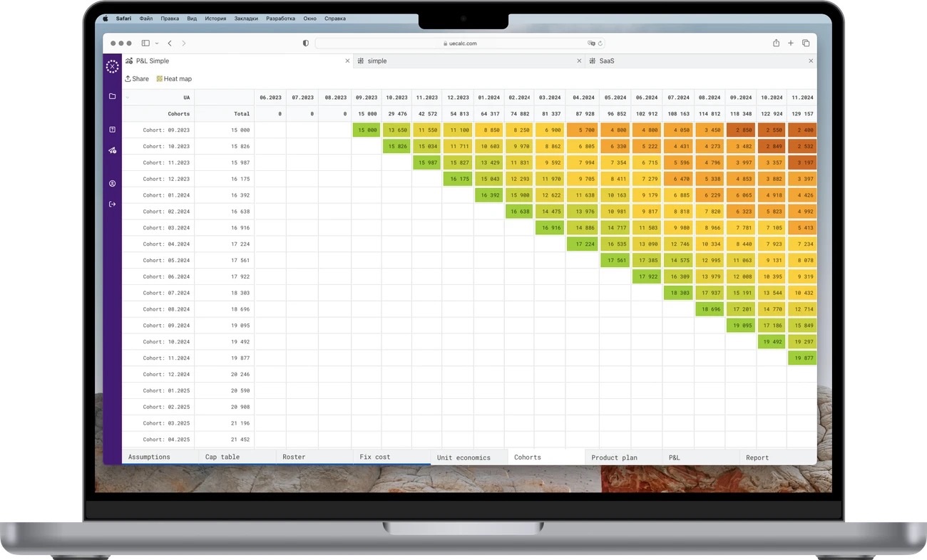Image resolution: width=927 pixels, height=560 pixels.
Task: Click the logout icon in sidebar
Action: point(112,204)
